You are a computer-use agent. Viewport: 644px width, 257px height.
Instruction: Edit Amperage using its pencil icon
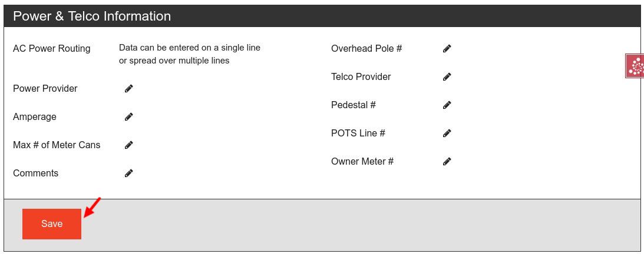coord(129,117)
